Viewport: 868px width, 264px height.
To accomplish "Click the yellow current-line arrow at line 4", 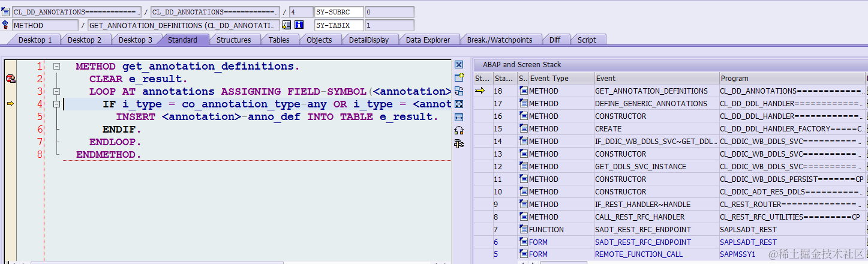I will pyautogui.click(x=10, y=104).
